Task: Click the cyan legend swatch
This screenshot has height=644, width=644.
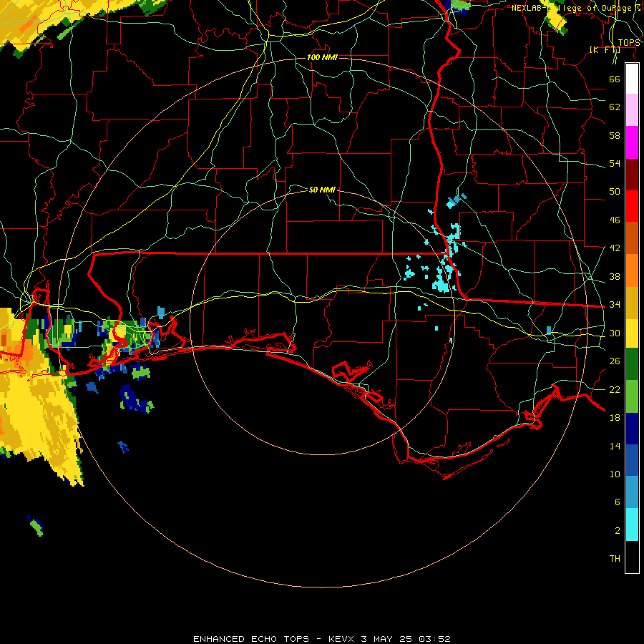Action: pyautogui.click(x=632, y=525)
